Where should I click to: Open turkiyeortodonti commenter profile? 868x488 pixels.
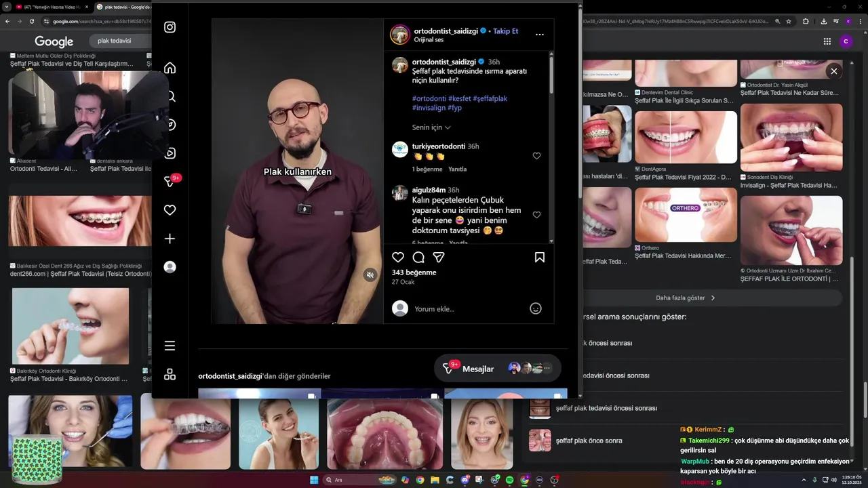(438, 146)
